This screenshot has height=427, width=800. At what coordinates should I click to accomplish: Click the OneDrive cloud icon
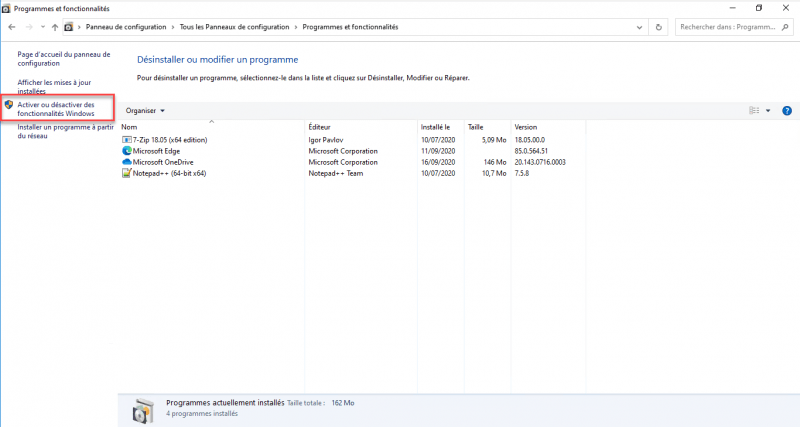[x=127, y=162]
